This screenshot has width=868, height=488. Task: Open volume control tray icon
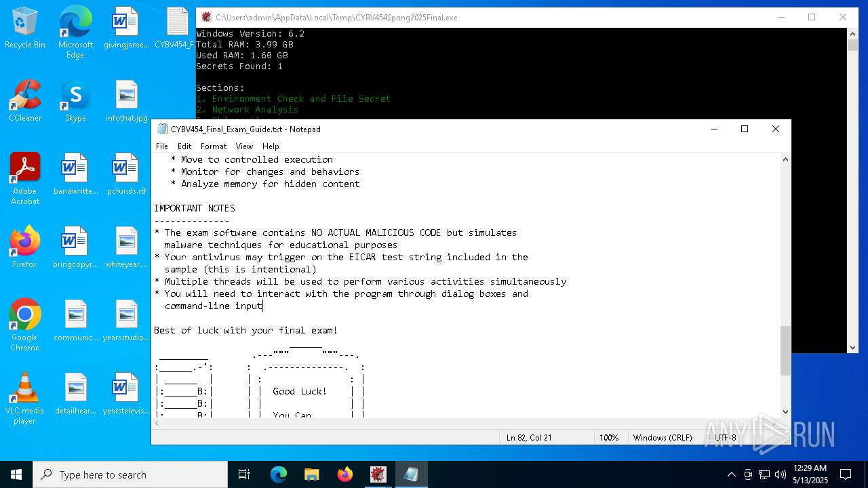tap(781, 474)
